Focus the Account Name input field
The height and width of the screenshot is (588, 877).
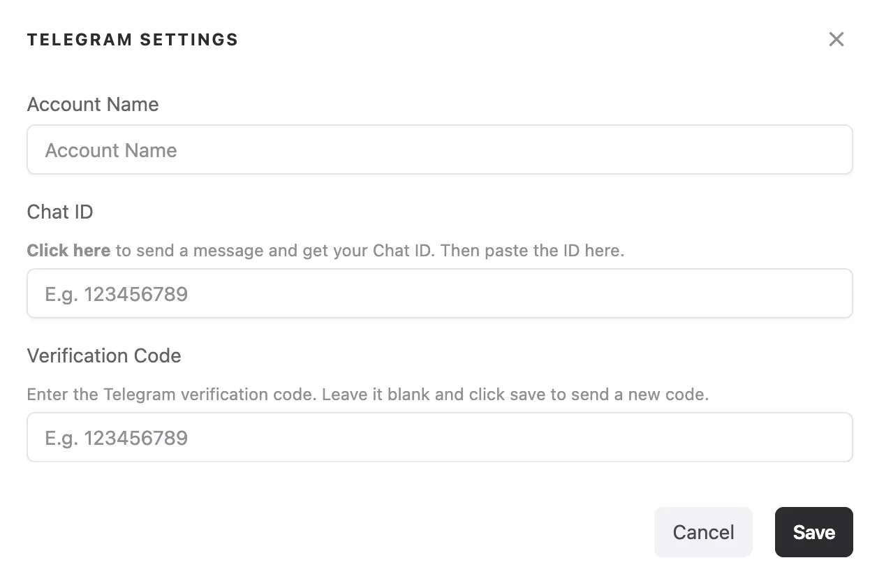click(x=440, y=149)
